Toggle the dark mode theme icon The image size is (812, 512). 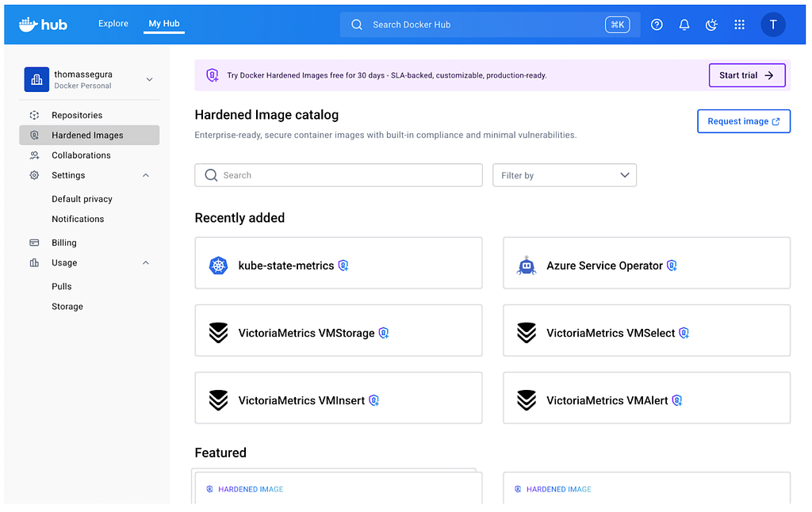click(711, 25)
